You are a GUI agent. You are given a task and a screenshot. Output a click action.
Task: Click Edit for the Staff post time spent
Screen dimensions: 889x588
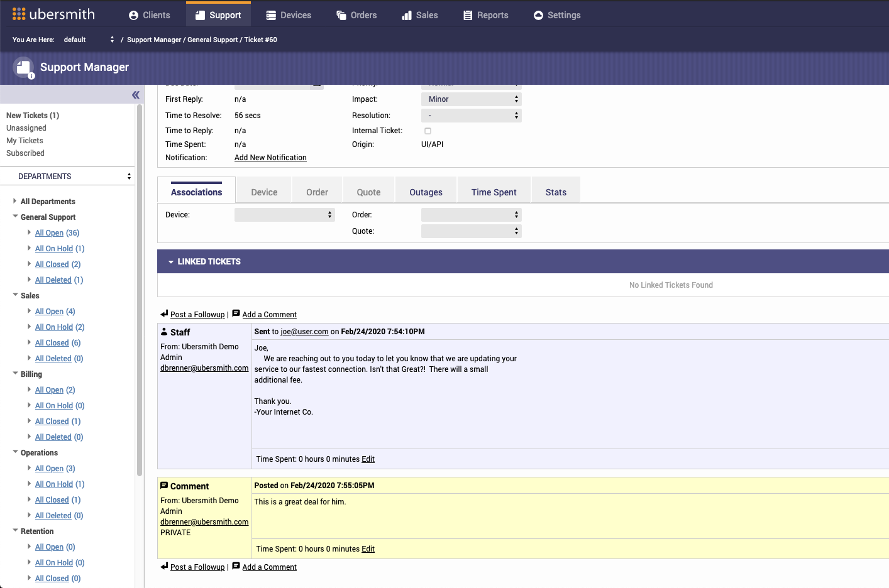pyautogui.click(x=368, y=459)
